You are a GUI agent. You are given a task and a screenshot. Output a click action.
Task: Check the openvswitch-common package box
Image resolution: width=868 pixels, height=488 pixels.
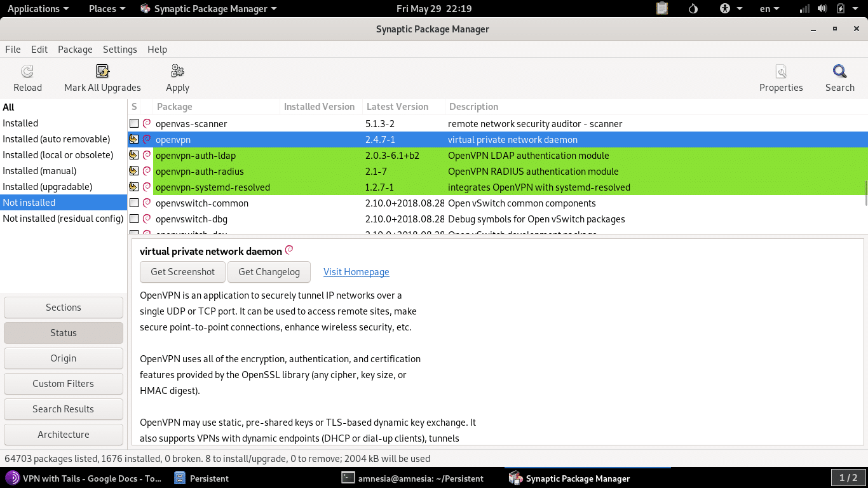[135, 203]
